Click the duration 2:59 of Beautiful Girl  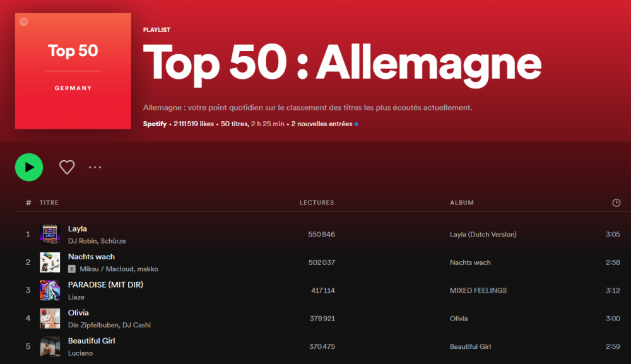[x=613, y=347]
